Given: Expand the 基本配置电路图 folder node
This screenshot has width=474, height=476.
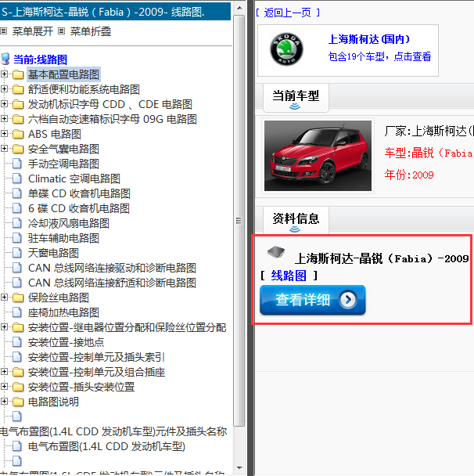Looking at the screenshot, I should click(x=4, y=74).
